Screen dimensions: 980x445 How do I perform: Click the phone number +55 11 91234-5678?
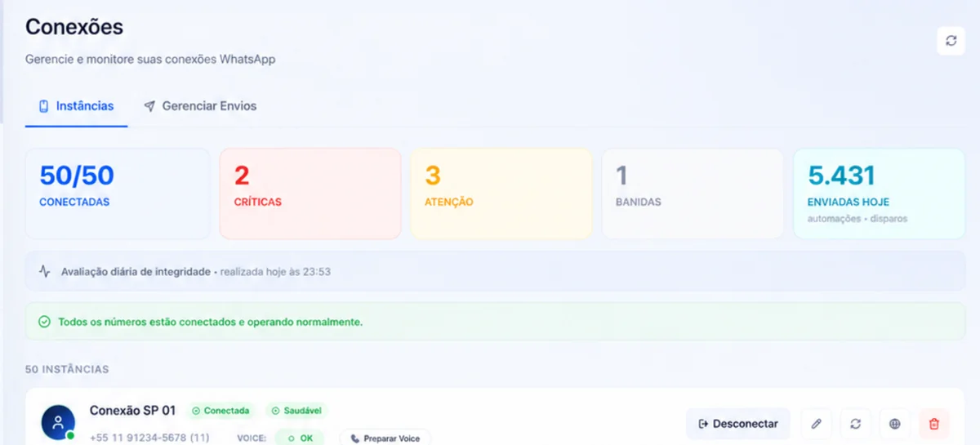tap(149, 438)
